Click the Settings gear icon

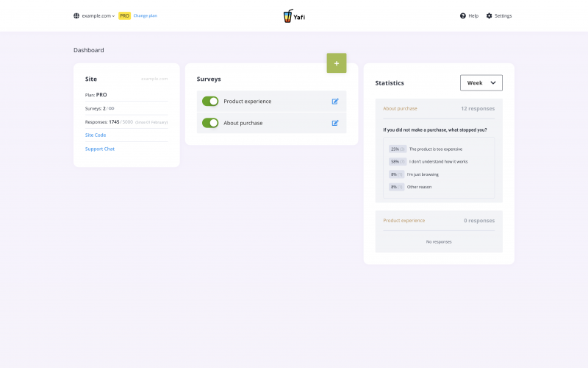point(490,15)
